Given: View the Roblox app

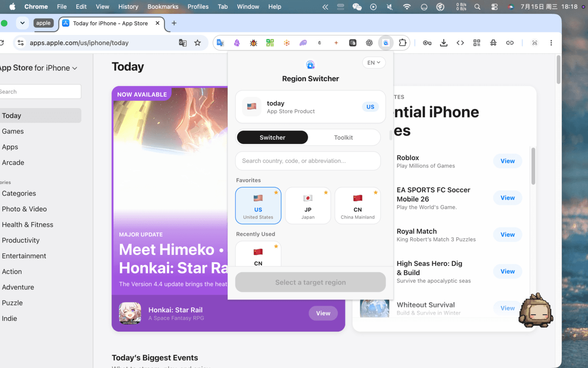Looking at the screenshot, I should 508,161.
